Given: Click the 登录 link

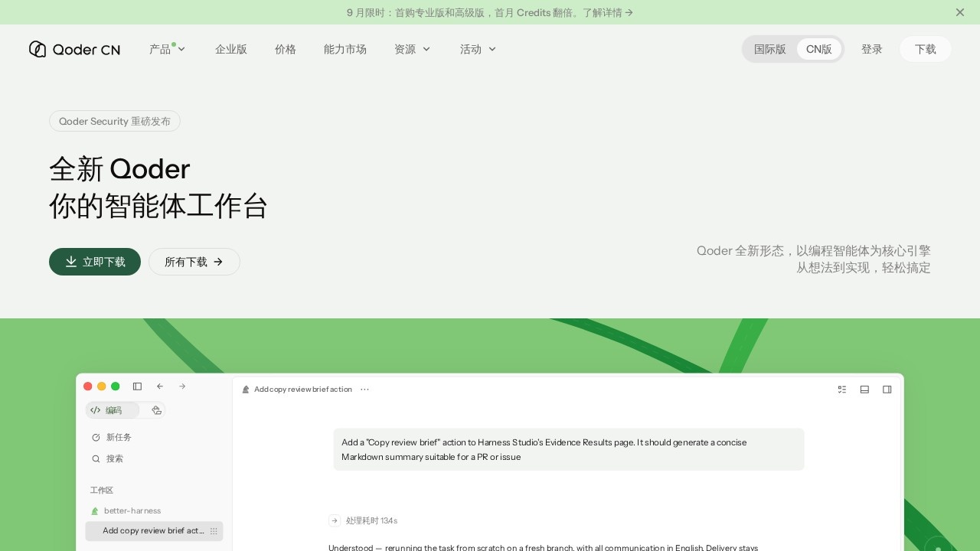Looking at the screenshot, I should coord(872,49).
